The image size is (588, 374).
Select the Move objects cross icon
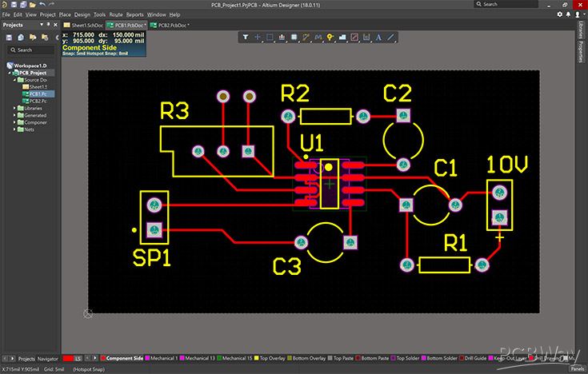click(x=258, y=37)
